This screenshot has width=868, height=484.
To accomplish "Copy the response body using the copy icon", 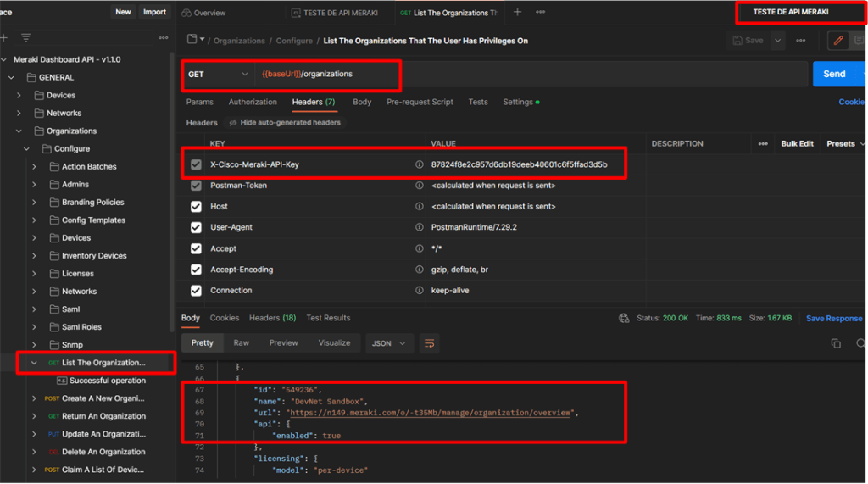I will [x=836, y=343].
